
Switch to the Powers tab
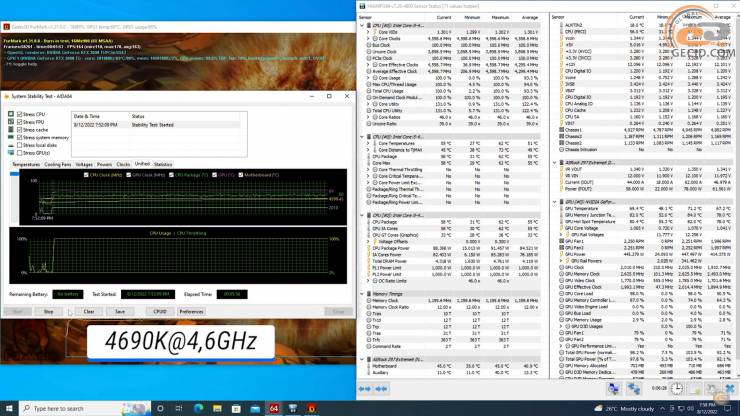point(104,164)
